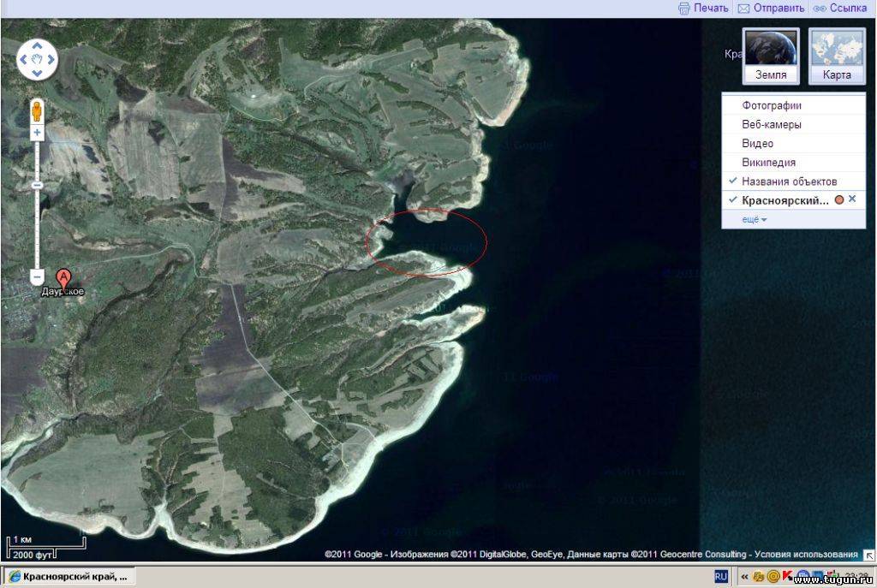Image resolution: width=877 pixels, height=588 pixels.
Task: Click the printer icon for Печать
Action: 684,9
